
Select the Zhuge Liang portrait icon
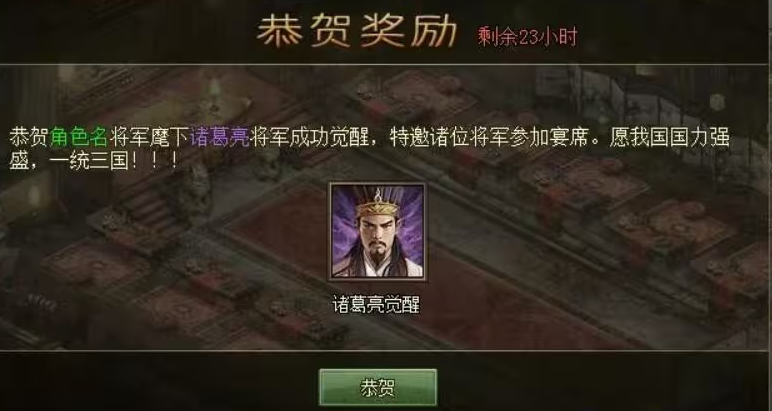coord(378,231)
